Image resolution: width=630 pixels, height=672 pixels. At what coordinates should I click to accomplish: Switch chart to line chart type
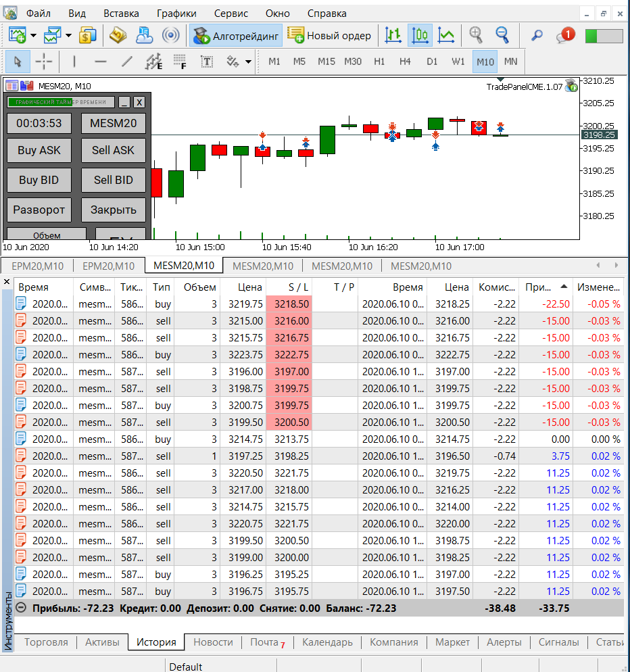pyautogui.click(x=446, y=35)
